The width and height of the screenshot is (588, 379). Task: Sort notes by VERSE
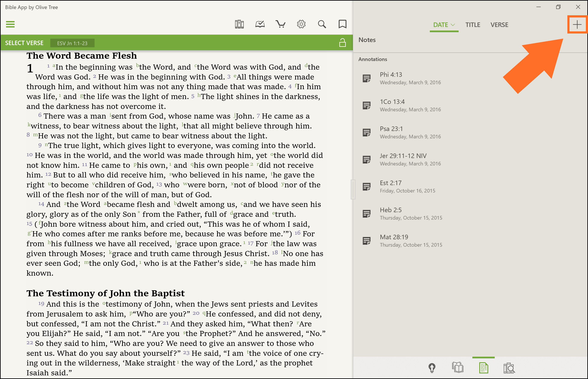click(x=499, y=25)
